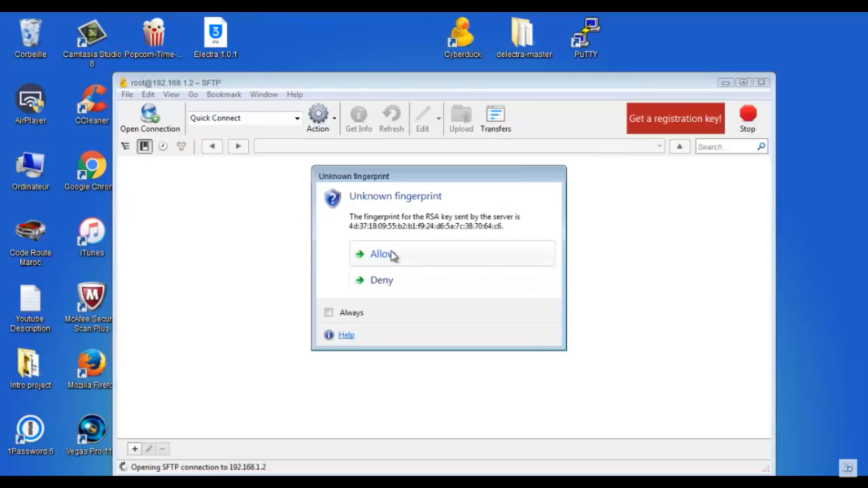Toggle the bookmarks view button
Screen dimensions: 868x488
(x=144, y=146)
